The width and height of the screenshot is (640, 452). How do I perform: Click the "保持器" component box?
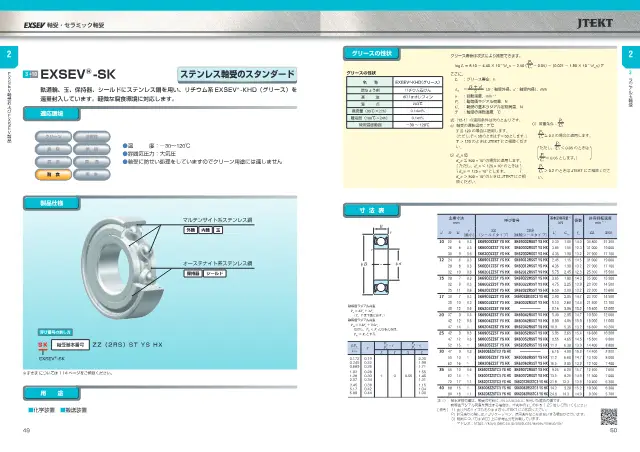[x=193, y=274]
